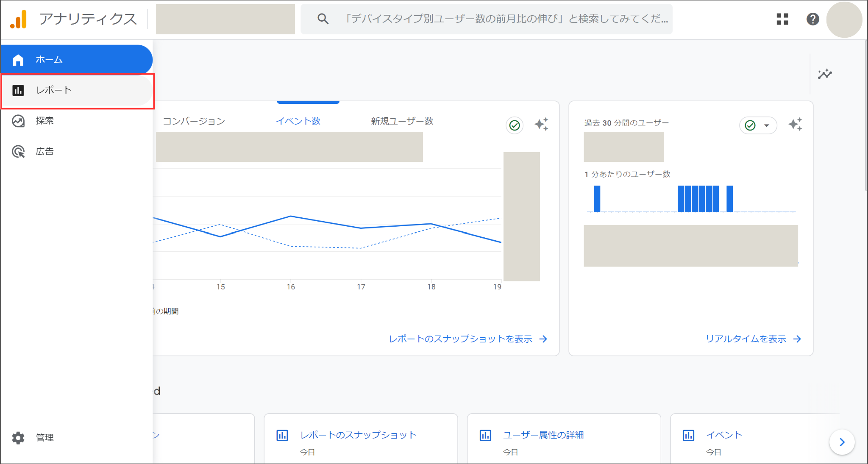This screenshot has width=868, height=464.
Task: Click the search magnifier icon
Action: click(323, 19)
